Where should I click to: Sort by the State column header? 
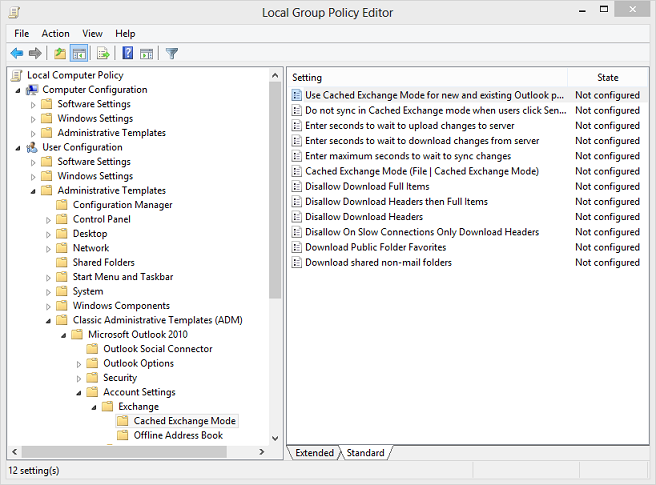pyautogui.click(x=607, y=77)
